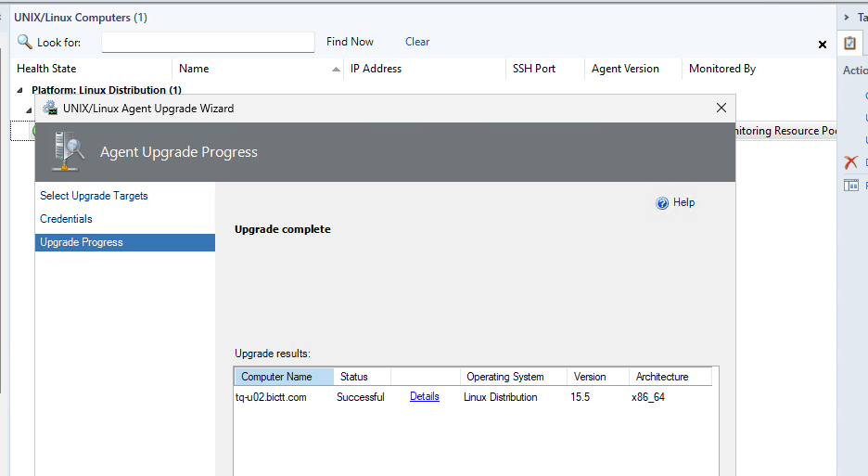Click the Clear search link
The height and width of the screenshot is (476, 868).
click(x=417, y=42)
